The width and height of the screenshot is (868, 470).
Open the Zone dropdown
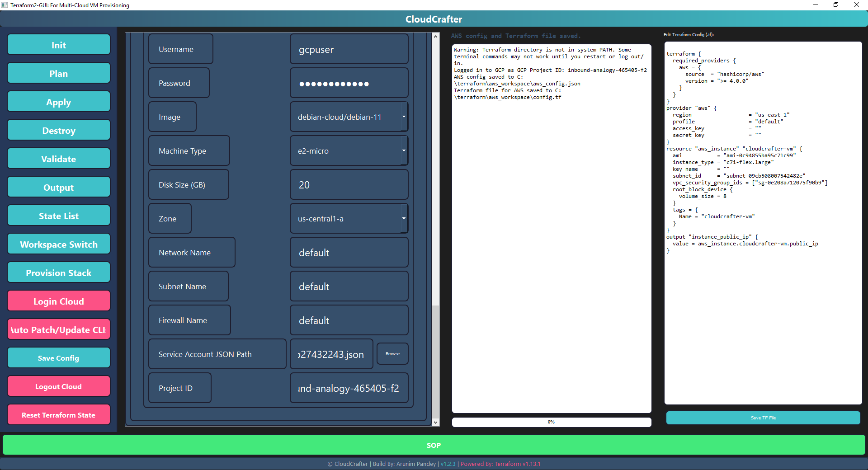(404, 218)
